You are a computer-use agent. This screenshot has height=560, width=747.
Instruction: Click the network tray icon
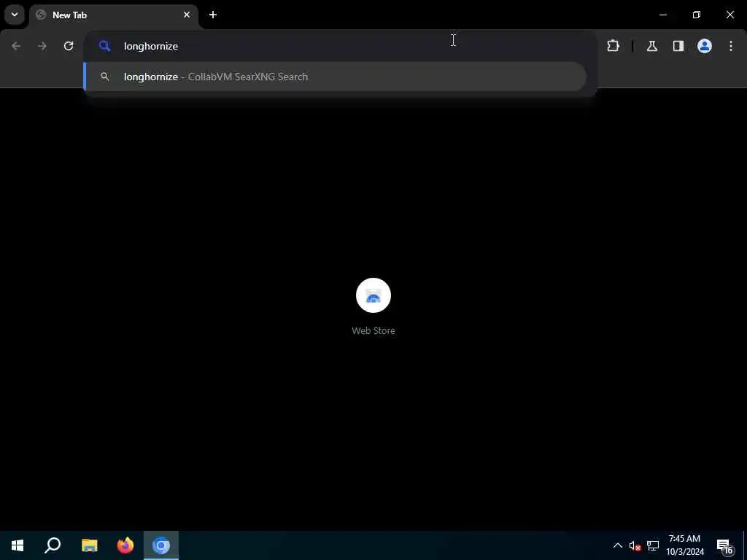[x=653, y=545]
